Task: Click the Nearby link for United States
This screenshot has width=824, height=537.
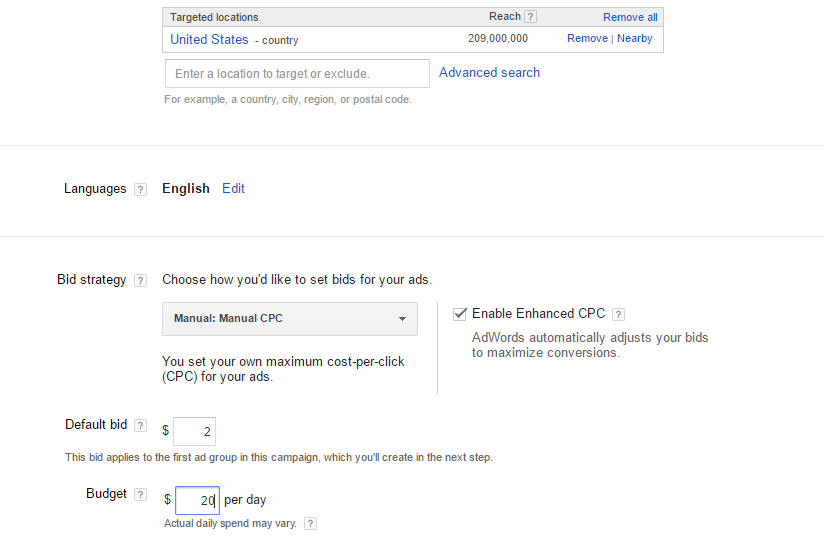Action: point(634,38)
